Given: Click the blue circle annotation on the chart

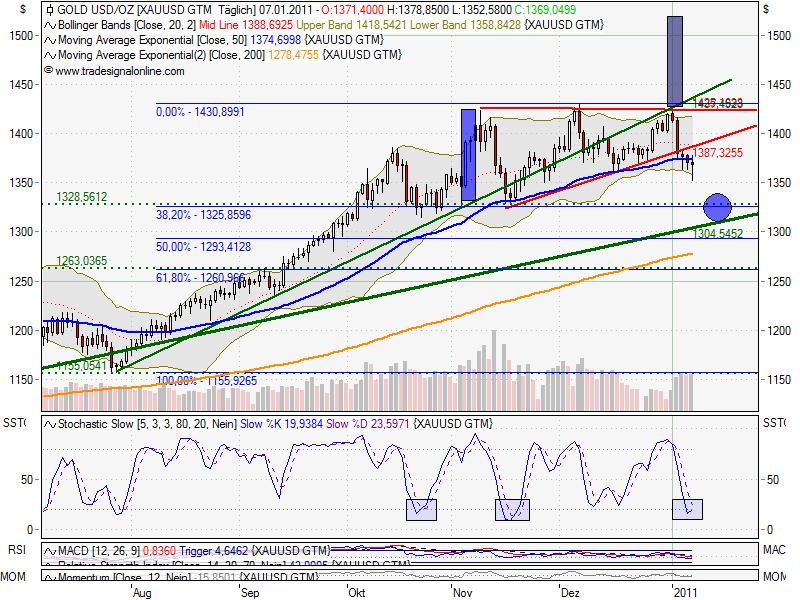Looking at the screenshot, I should pos(716,208).
